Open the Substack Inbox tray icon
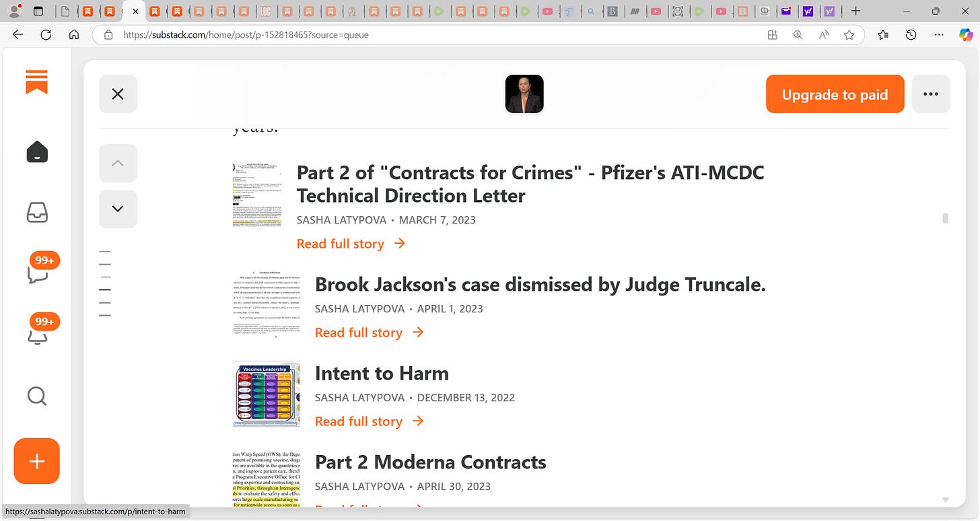The width and height of the screenshot is (980, 521). coord(37,213)
